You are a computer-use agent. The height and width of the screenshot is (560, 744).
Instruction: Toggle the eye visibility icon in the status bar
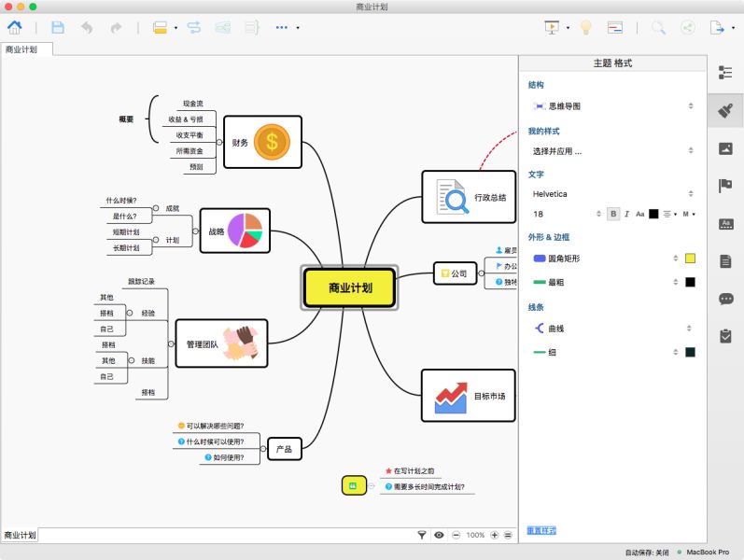point(439,535)
